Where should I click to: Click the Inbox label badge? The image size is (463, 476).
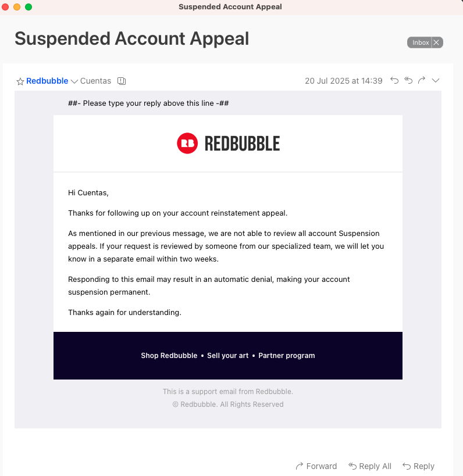(421, 42)
